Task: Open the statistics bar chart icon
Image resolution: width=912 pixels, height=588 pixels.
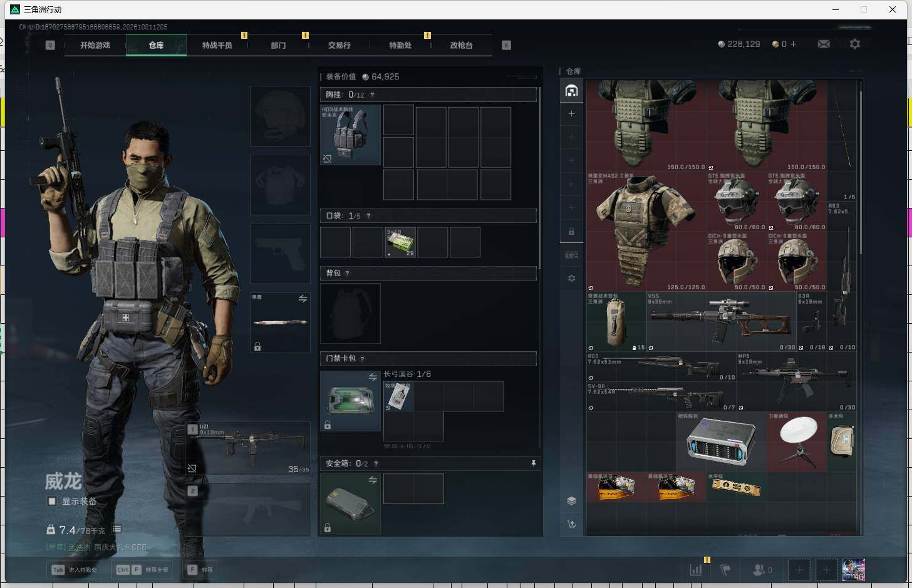Action: pos(696,569)
